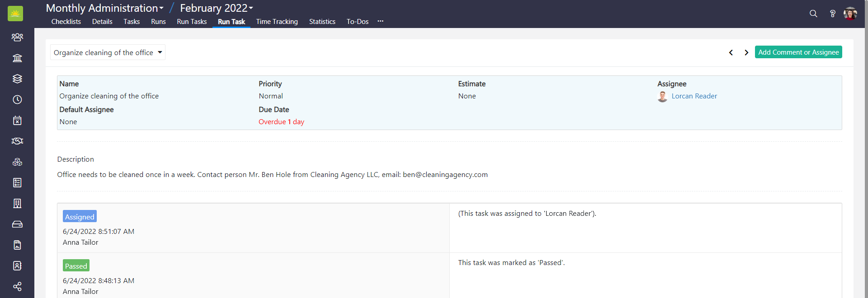This screenshot has height=298, width=868.
Task: Expand the February 2022 run dropdown
Action: point(217,8)
